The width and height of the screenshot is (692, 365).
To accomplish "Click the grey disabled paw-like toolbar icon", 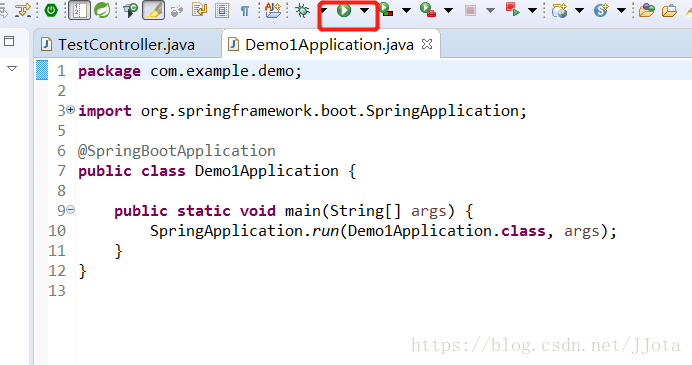I will (x=177, y=11).
